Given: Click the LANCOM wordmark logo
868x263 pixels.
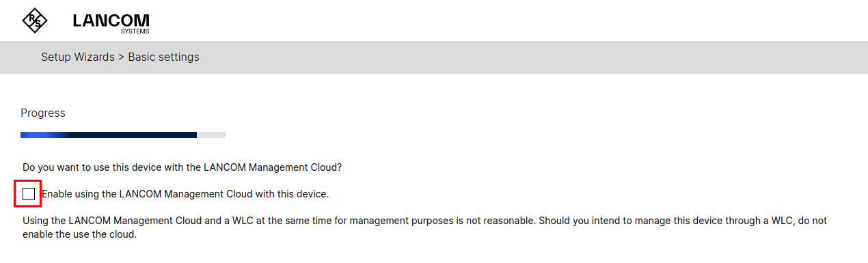Looking at the screenshot, I should (111, 20).
